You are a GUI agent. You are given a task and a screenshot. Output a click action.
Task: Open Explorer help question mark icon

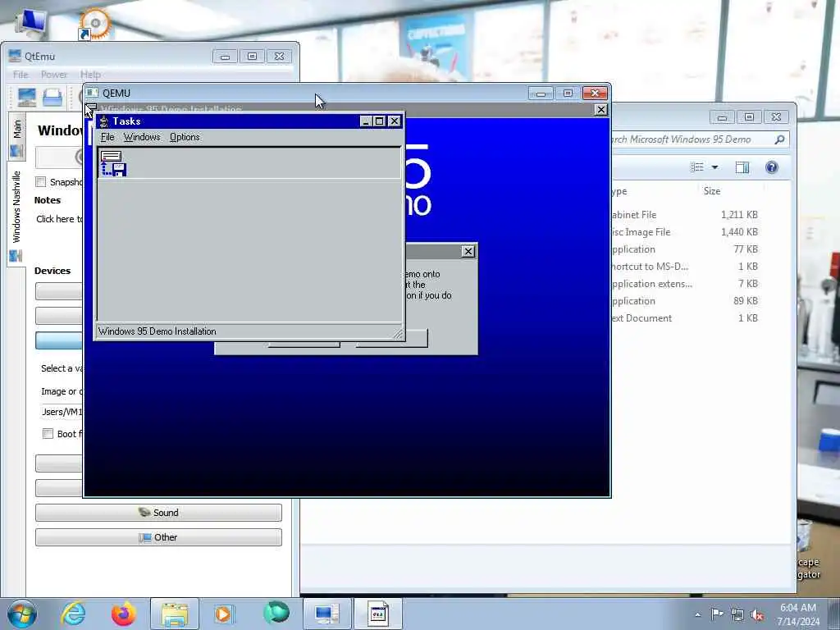coord(771,167)
